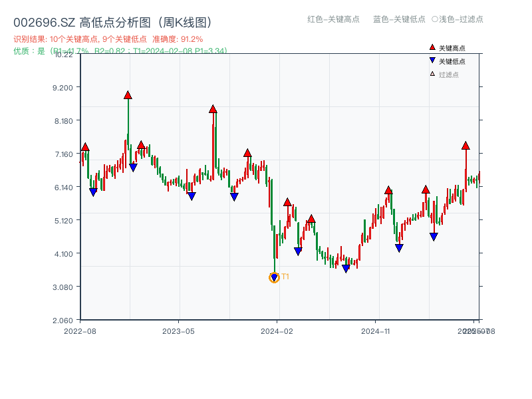Click the 2024-02 x-axis label
The width and height of the screenshot is (532, 399).
[277, 331]
